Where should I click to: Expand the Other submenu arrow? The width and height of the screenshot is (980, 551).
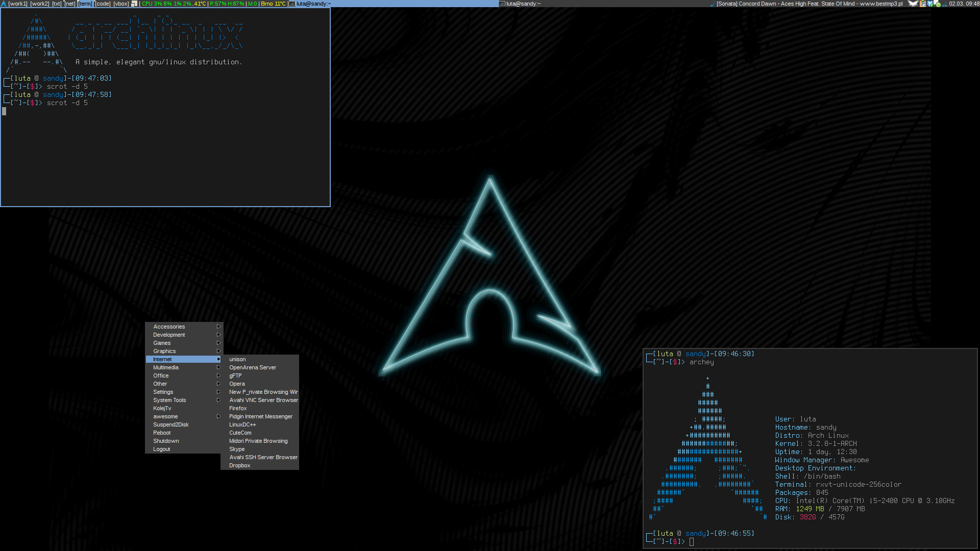point(218,384)
